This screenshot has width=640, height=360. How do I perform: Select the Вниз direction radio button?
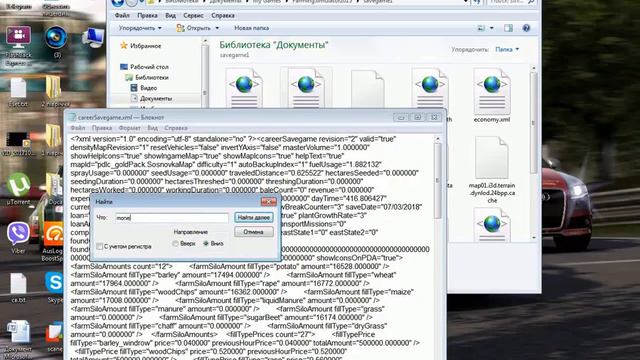(206, 243)
